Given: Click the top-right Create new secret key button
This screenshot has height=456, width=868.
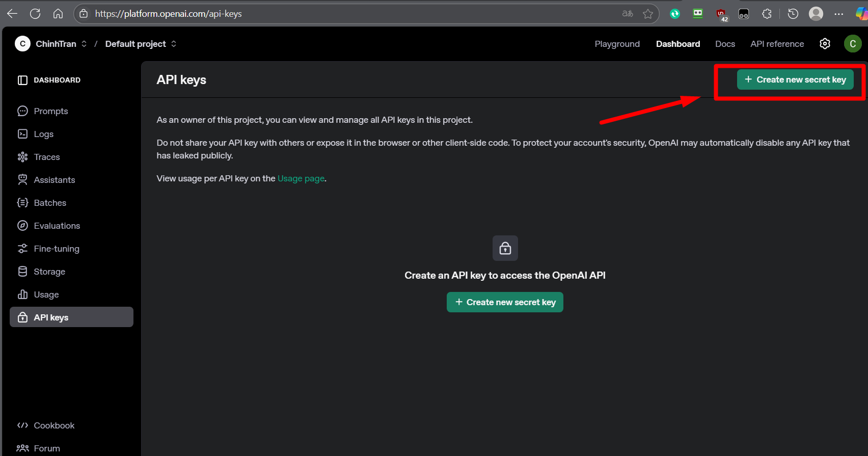Looking at the screenshot, I should click(795, 79).
